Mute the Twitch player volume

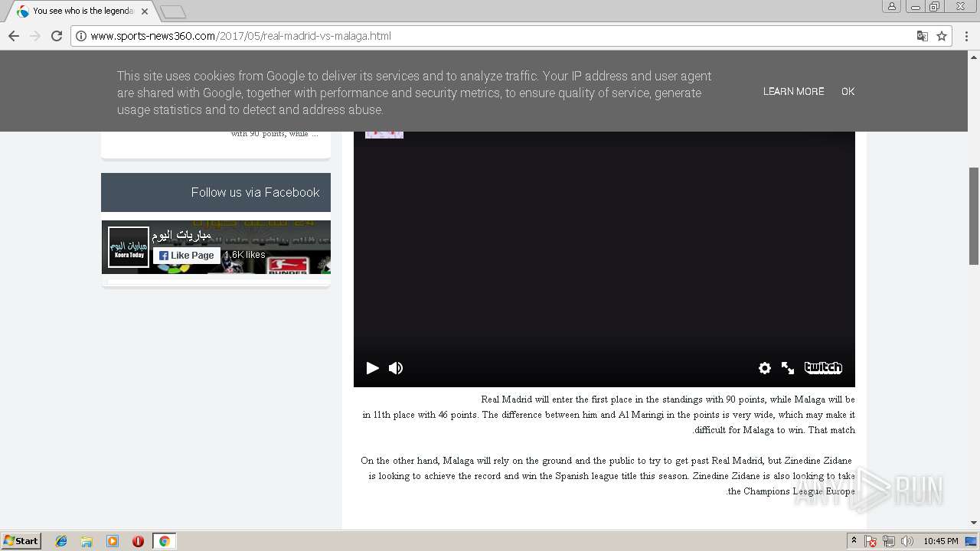click(x=396, y=368)
